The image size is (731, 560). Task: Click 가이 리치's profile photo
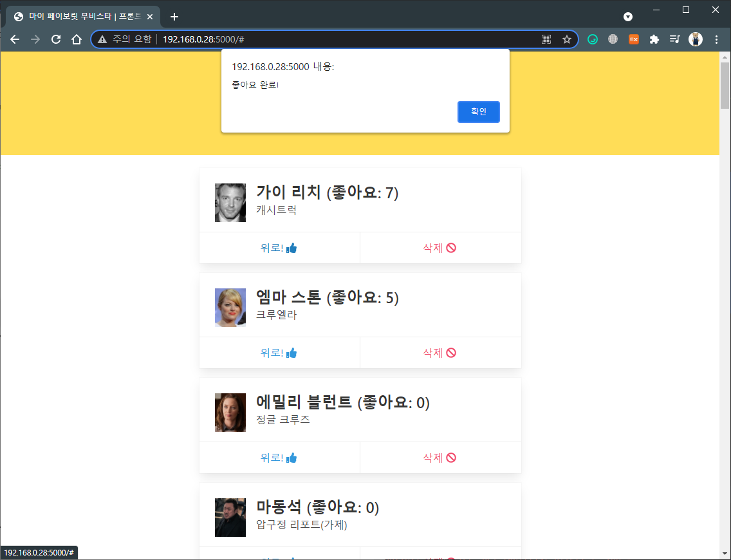point(230,202)
